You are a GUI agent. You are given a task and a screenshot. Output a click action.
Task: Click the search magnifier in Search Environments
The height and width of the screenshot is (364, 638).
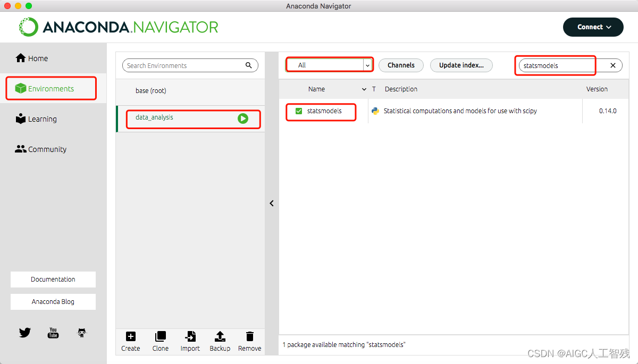click(249, 65)
